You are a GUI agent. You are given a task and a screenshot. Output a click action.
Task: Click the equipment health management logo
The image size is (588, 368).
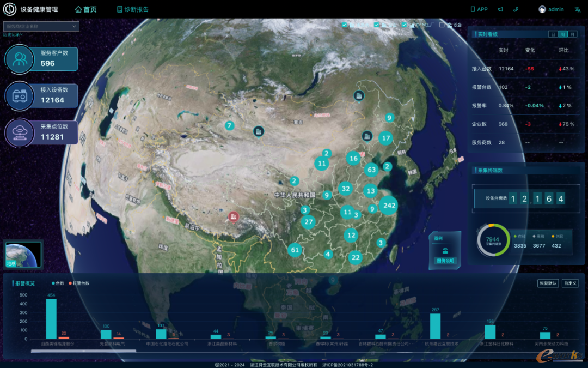[x=10, y=9]
